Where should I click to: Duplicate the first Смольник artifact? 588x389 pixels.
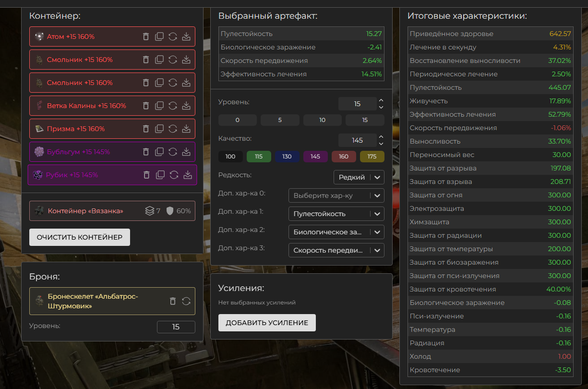coord(159,60)
